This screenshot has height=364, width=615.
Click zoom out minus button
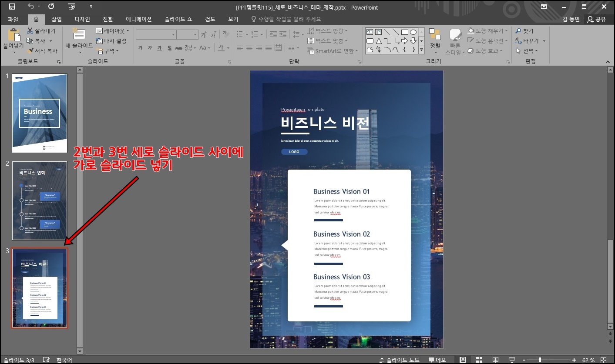click(524, 360)
